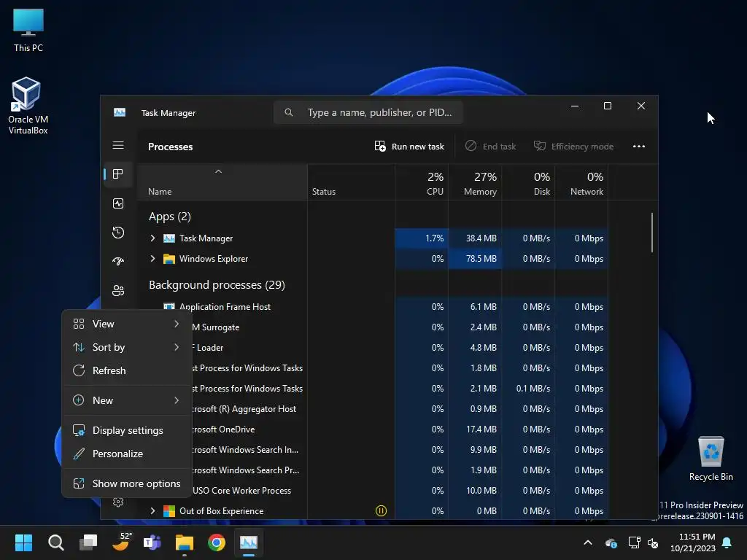This screenshot has height=560, width=747.
Task: Open taskbar Search
Action: pos(55,542)
